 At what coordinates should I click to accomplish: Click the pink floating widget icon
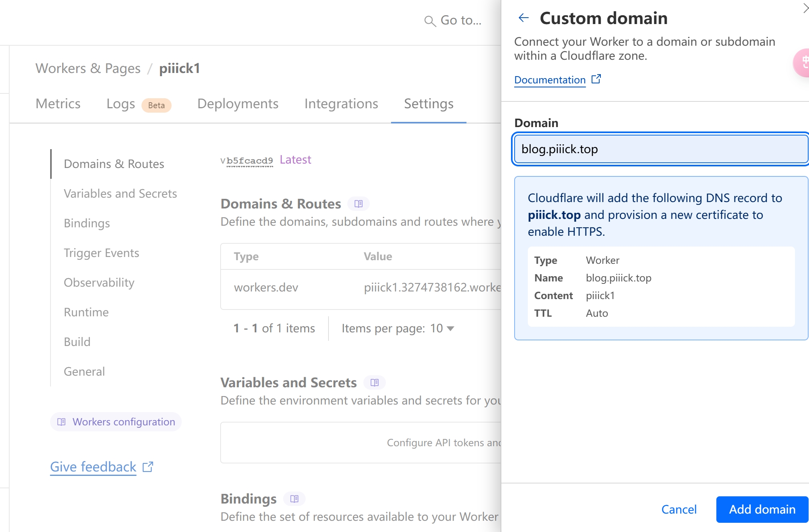pyautogui.click(x=802, y=63)
